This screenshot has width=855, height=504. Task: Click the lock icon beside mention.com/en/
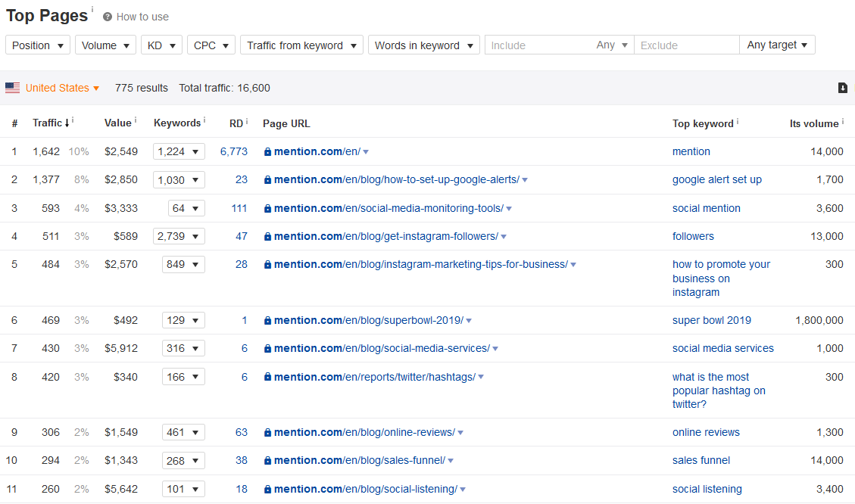click(x=267, y=152)
